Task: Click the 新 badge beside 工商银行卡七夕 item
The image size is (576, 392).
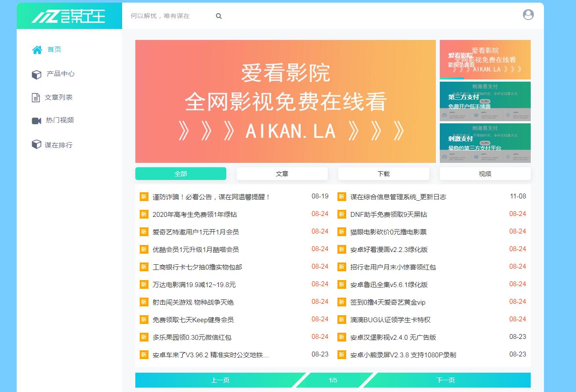Action: click(x=144, y=267)
